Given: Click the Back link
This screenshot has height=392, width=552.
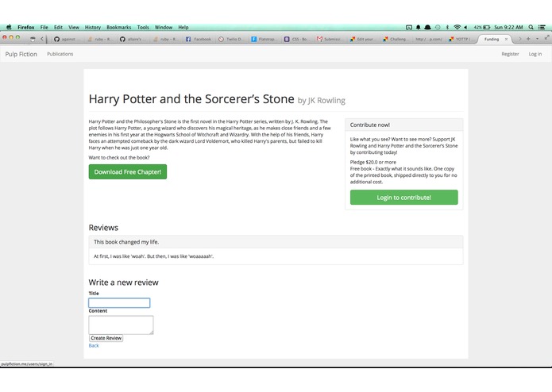Looking at the screenshot, I should [94, 346].
